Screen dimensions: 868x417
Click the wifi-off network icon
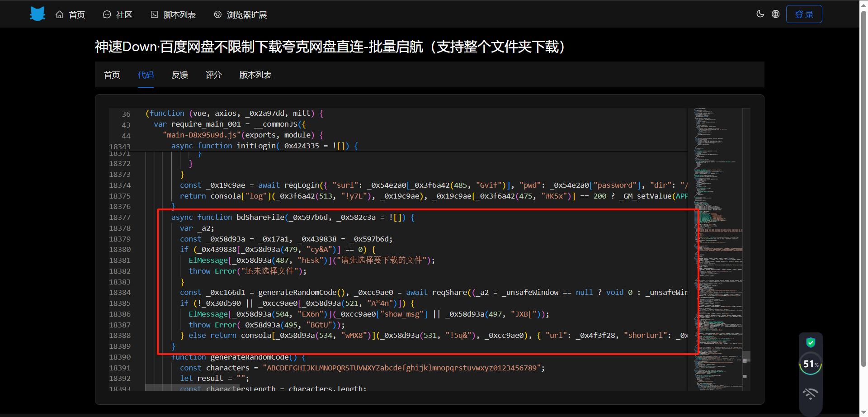pyautogui.click(x=811, y=394)
